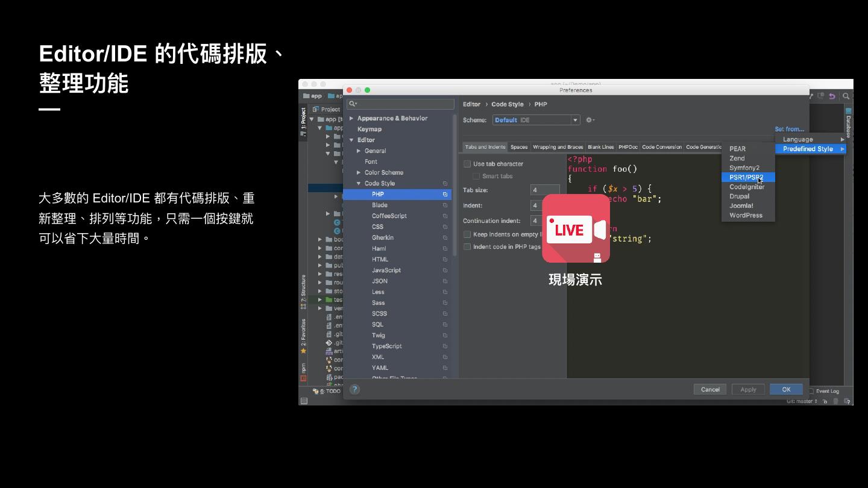This screenshot has width=868, height=488.
Task: Click the search magnifier icon in IDE toolbar
Action: pos(846,96)
